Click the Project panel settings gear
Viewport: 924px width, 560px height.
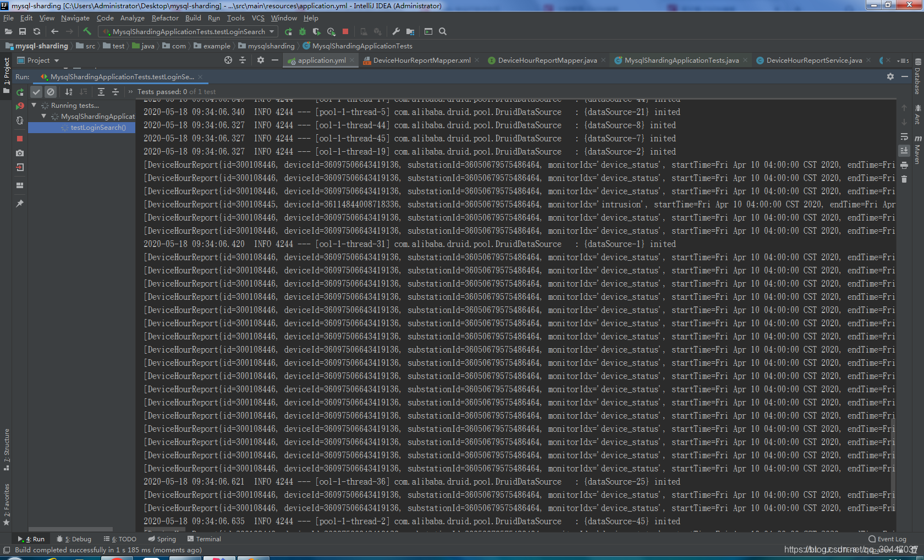261,61
